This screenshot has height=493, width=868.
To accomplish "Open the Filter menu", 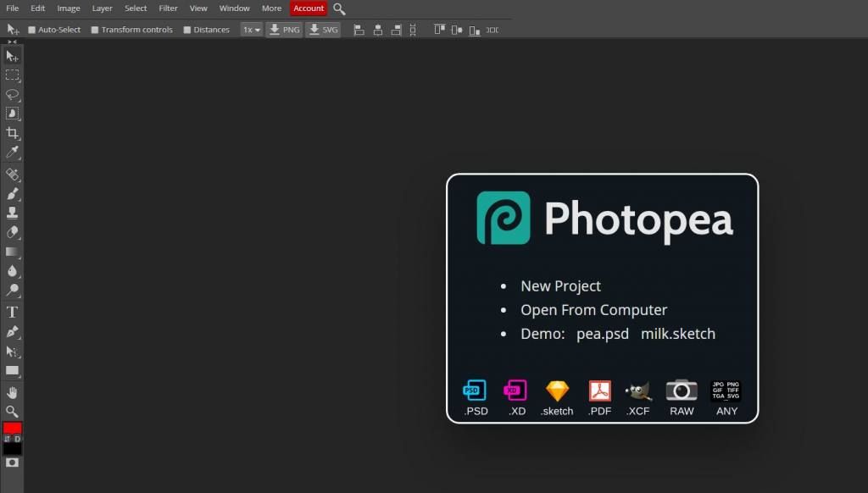I will point(168,8).
